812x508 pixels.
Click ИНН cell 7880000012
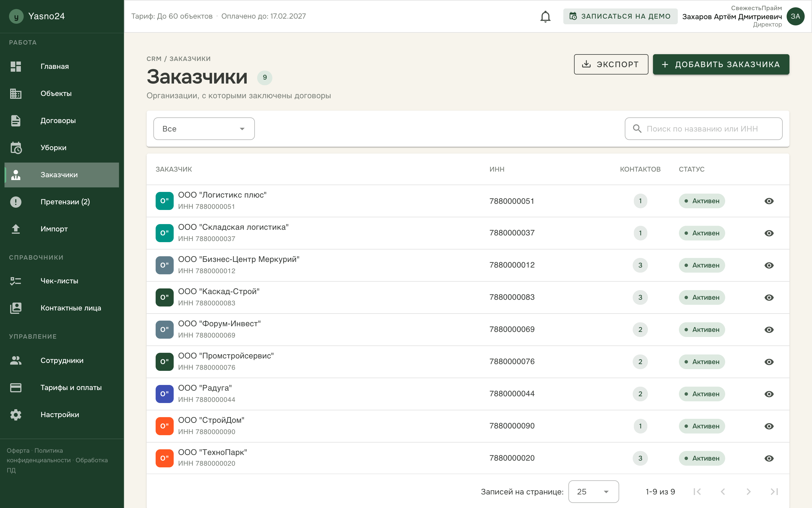tap(512, 265)
